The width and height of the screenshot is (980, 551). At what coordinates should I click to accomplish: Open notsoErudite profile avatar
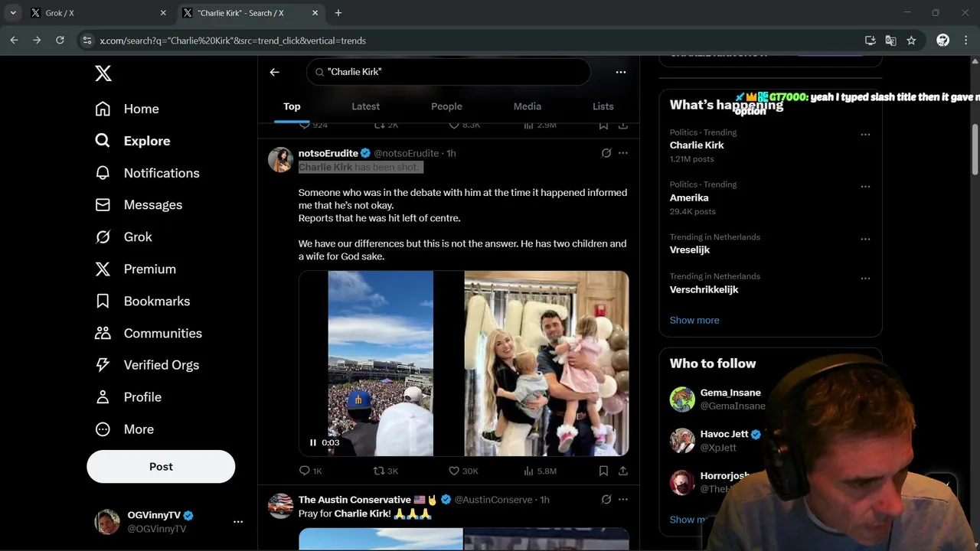[x=280, y=160]
